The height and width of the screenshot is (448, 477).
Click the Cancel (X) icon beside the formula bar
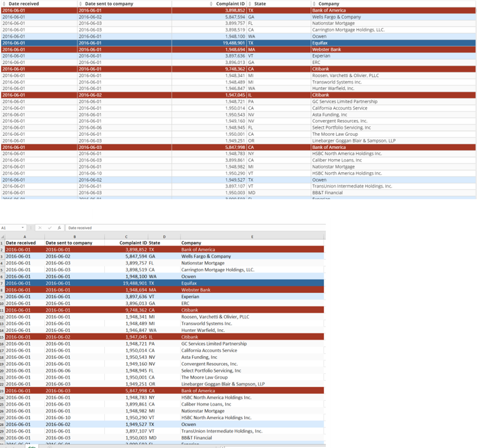(40, 228)
